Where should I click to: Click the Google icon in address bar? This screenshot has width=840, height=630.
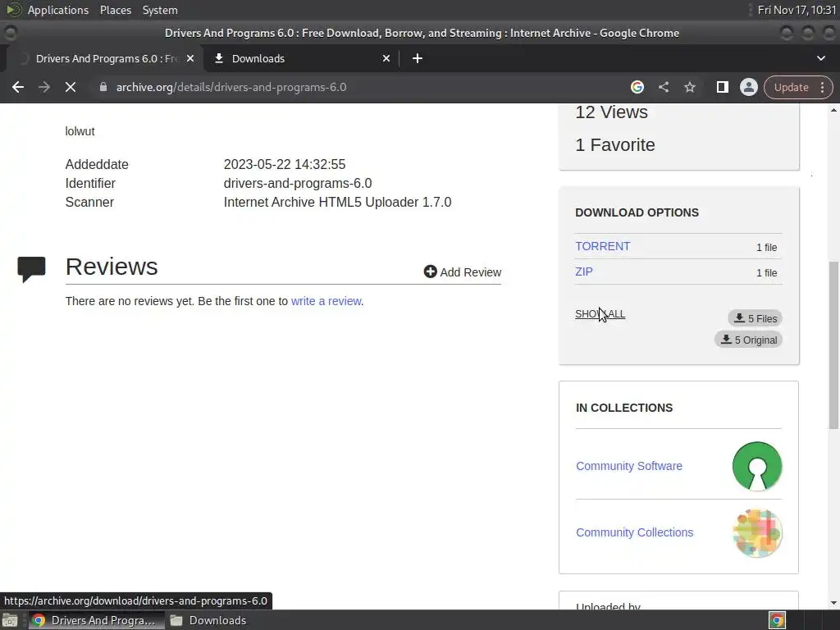point(637,87)
